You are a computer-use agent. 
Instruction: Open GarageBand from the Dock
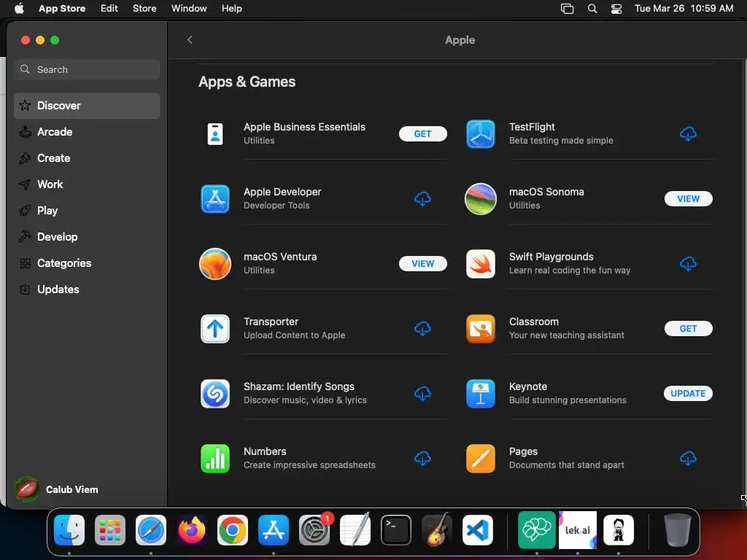437,530
